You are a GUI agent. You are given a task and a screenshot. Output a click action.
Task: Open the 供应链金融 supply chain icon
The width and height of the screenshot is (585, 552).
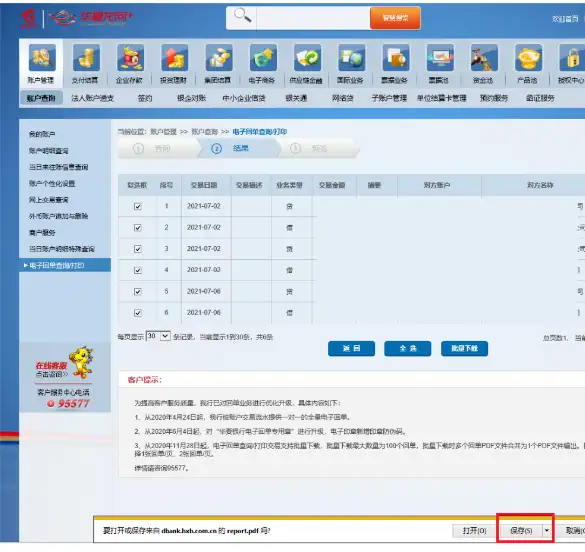pyautogui.click(x=307, y=58)
